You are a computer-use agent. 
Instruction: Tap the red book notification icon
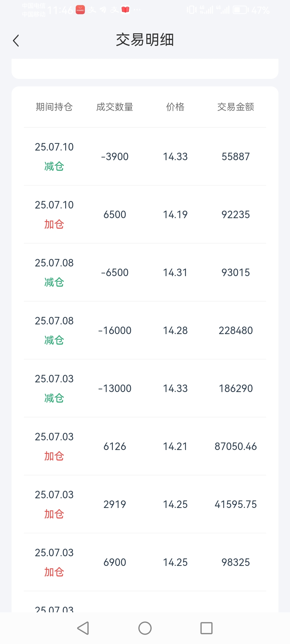[x=125, y=10]
